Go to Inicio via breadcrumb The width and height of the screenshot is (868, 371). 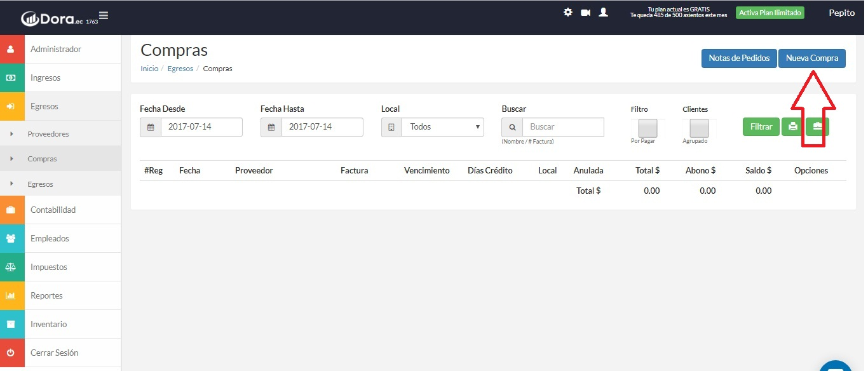149,69
